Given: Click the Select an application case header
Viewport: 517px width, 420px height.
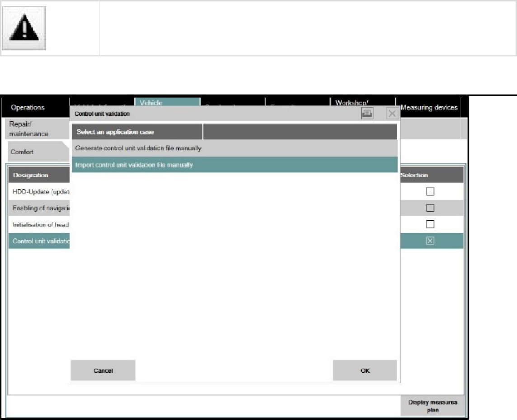Looking at the screenshot, I should click(x=137, y=132).
